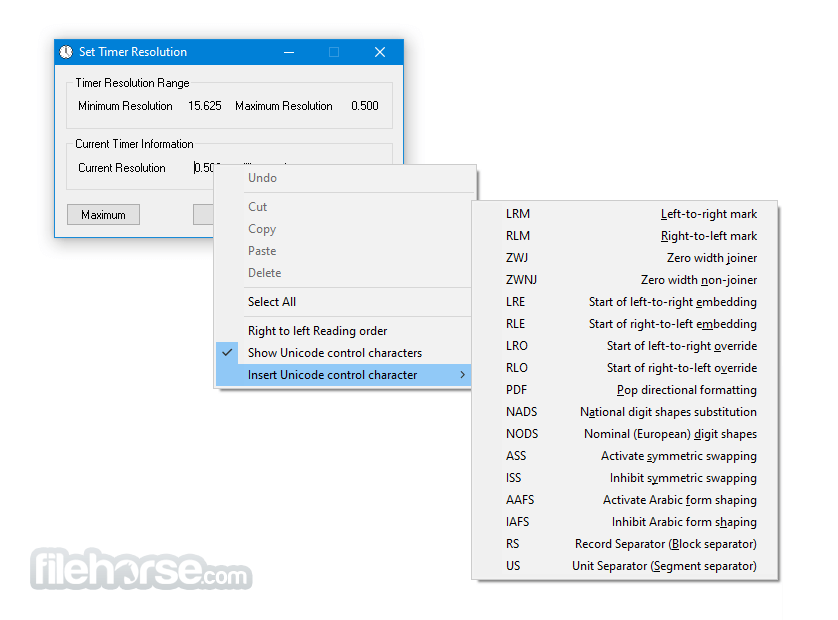Click the Set Timer Resolution clock icon
This screenshot has height=620, width=838.
pyautogui.click(x=66, y=52)
